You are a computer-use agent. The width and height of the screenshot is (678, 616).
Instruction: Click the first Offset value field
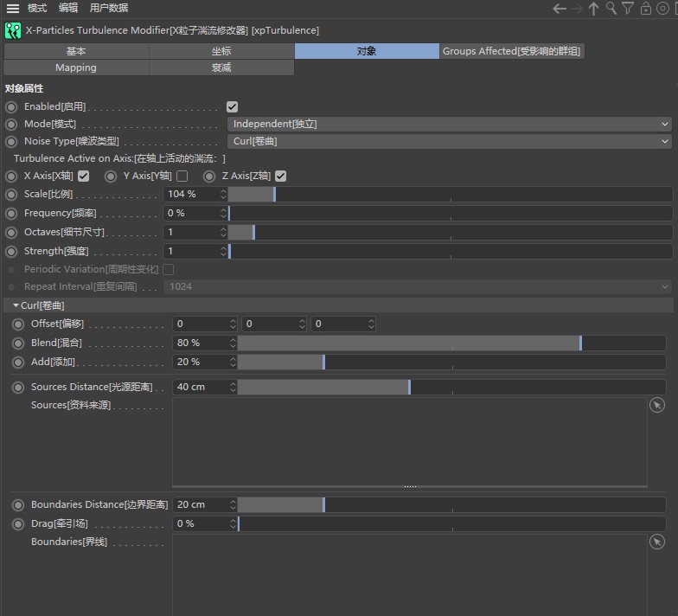pyautogui.click(x=201, y=324)
